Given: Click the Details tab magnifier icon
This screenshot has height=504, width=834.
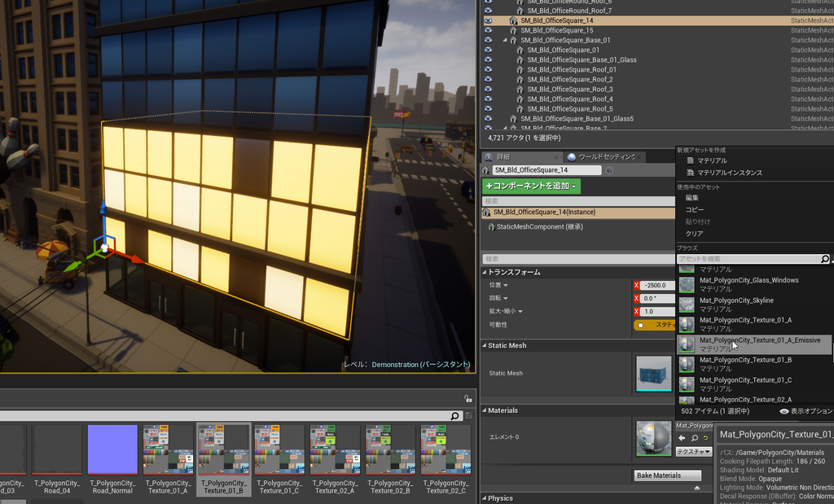Looking at the screenshot, I should tap(489, 157).
